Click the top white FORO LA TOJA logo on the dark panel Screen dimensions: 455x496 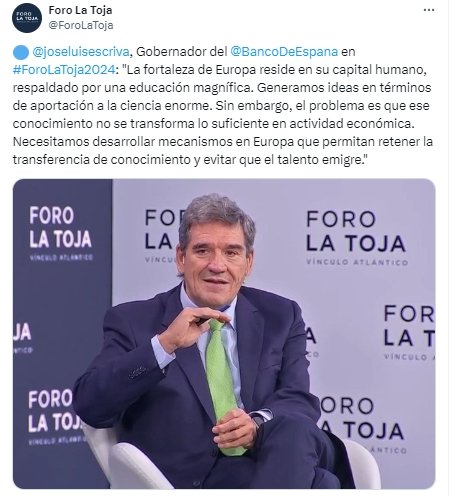tap(61, 233)
